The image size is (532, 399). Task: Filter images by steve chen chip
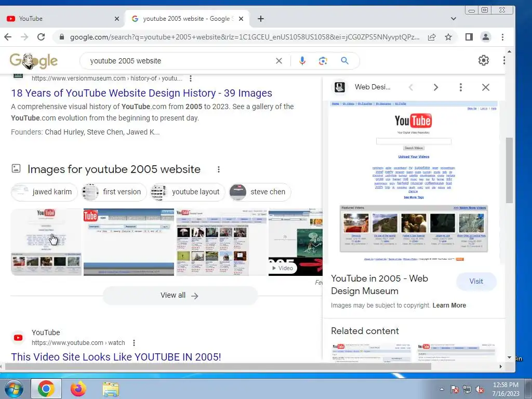pos(260,192)
